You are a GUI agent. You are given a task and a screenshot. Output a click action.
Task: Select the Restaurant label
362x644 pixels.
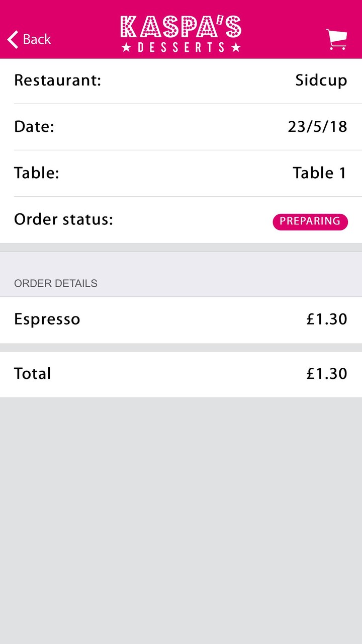pos(57,80)
